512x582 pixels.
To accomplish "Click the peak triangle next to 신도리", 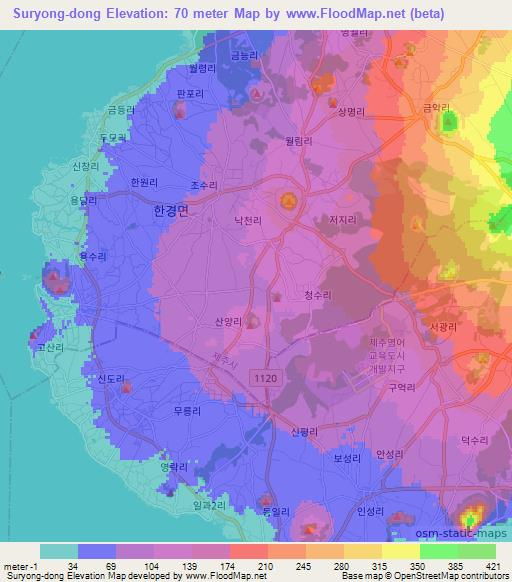I will 127,389.
